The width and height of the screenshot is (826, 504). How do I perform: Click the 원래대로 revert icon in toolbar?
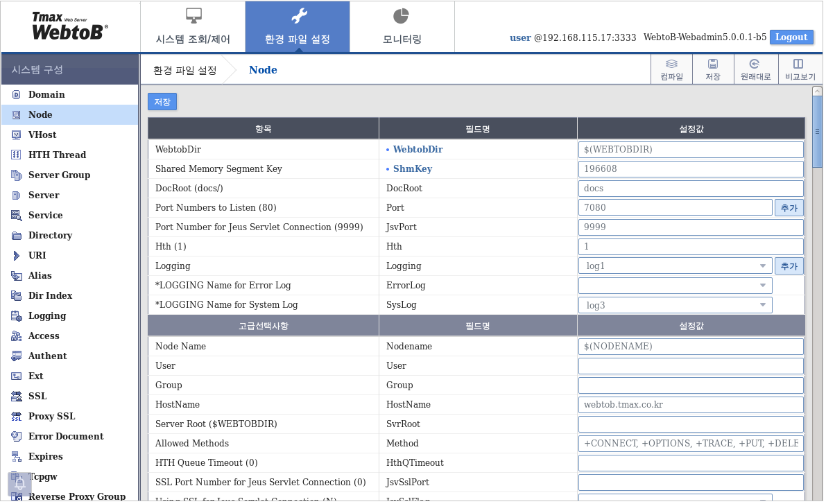755,69
